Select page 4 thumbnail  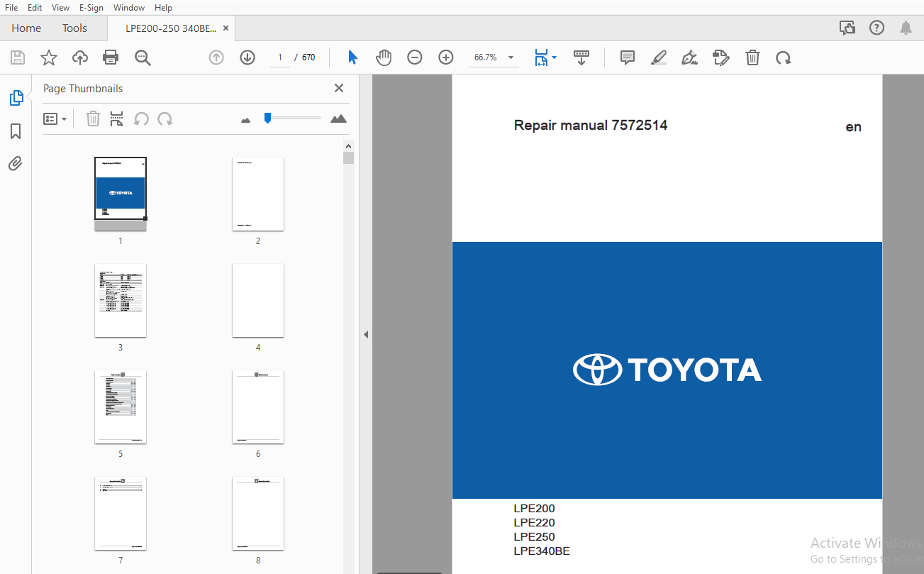(258, 300)
